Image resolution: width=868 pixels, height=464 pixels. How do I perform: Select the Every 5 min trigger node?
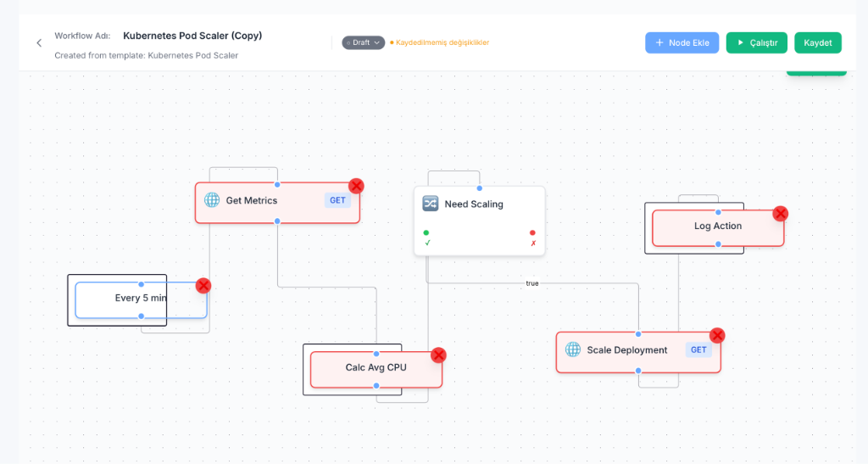tap(140, 299)
